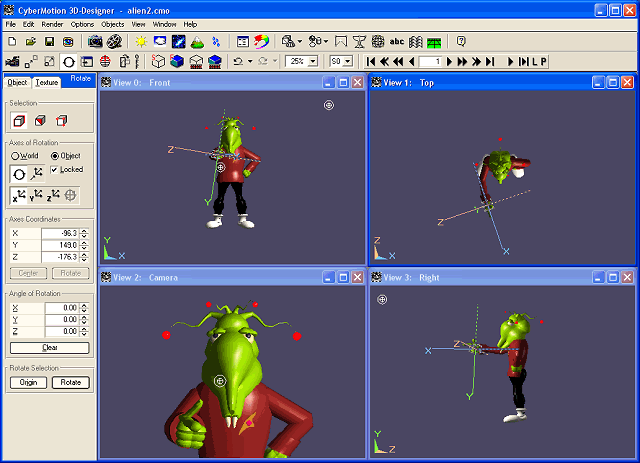
Task: Open the color palette material editor icon
Action: 261,41
